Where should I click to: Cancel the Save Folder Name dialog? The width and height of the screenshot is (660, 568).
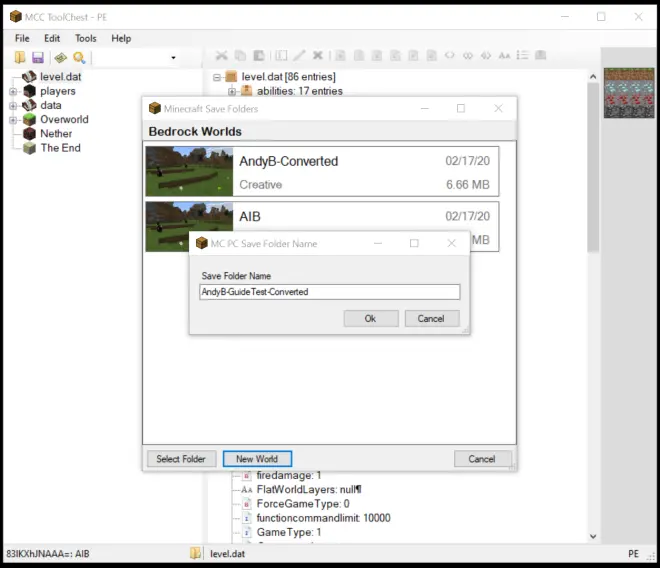[x=432, y=319]
